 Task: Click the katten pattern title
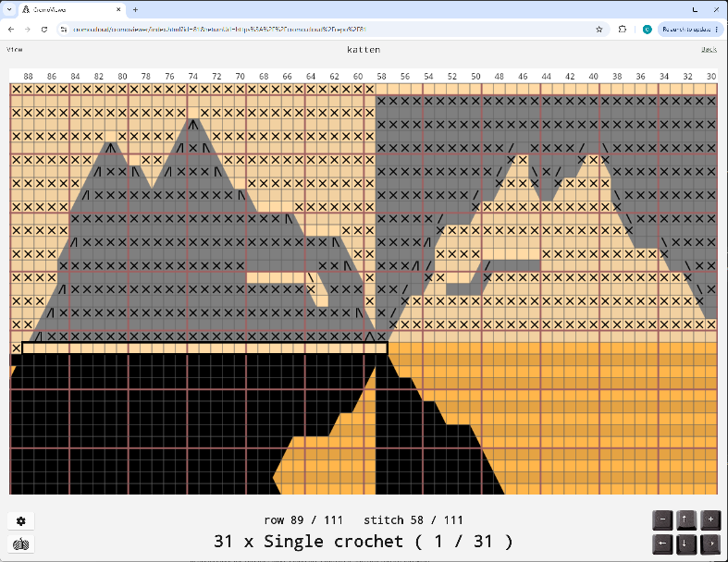click(364, 50)
